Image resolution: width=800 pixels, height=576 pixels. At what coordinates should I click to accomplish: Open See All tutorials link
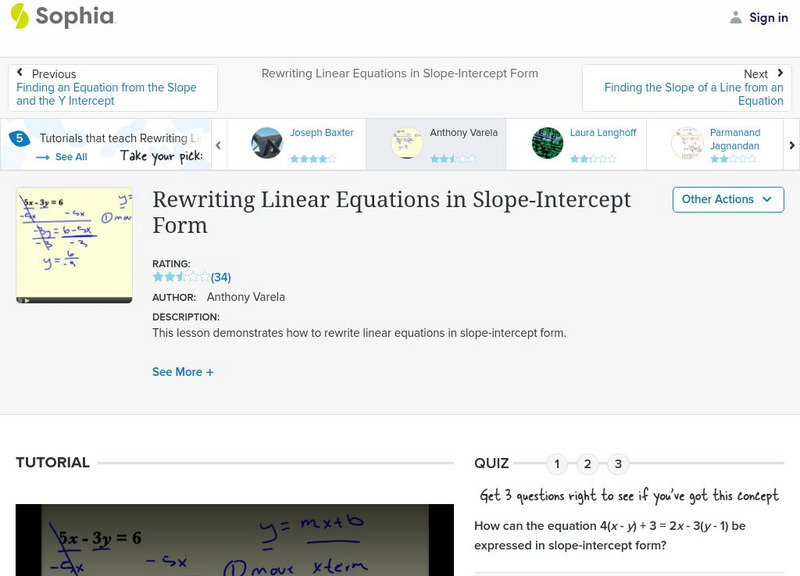(62, 157)
